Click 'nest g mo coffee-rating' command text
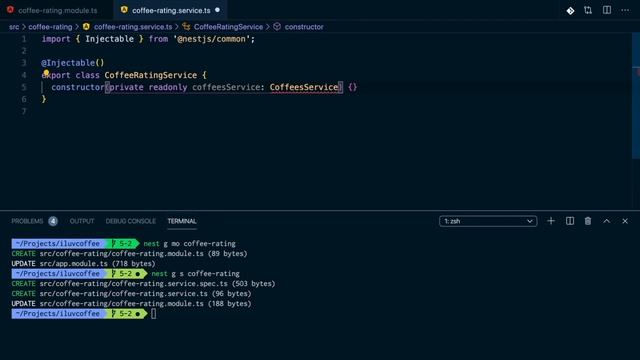The width and height of the screenshot is (640, 360). click(189, 244)
